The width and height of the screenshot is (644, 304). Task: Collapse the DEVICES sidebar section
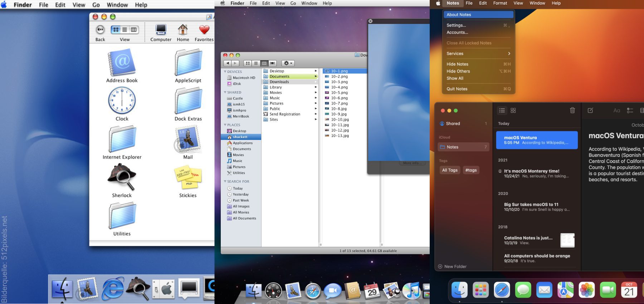tap(225, 72)
